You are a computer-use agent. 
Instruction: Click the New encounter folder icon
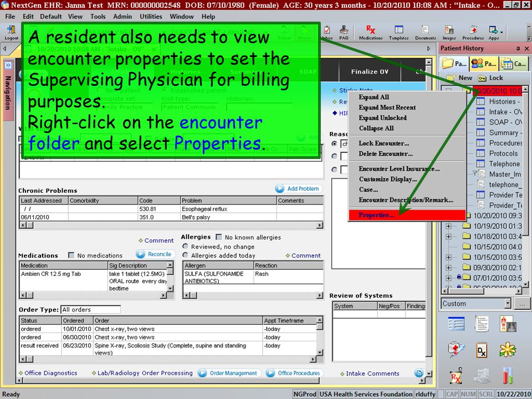point(451,78)
